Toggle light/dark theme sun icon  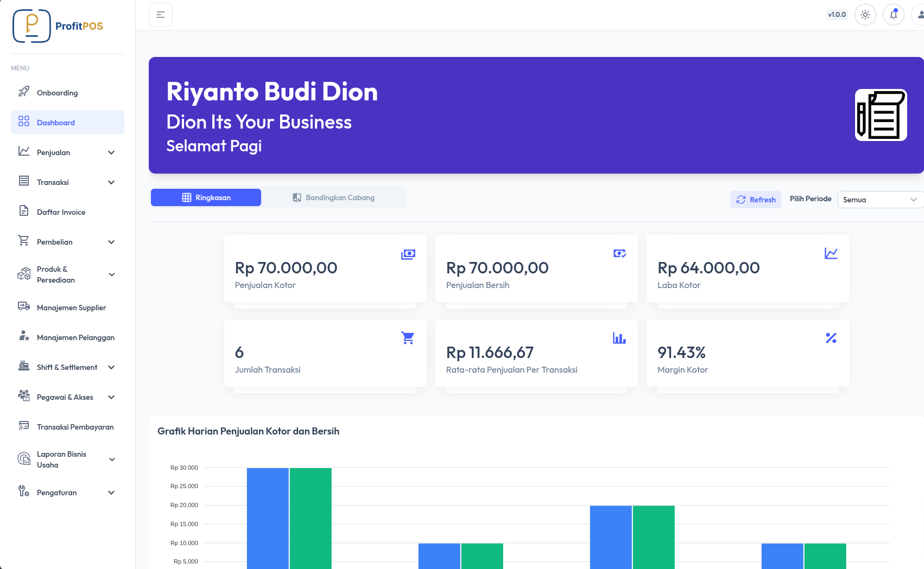click(x=865, y=15)
